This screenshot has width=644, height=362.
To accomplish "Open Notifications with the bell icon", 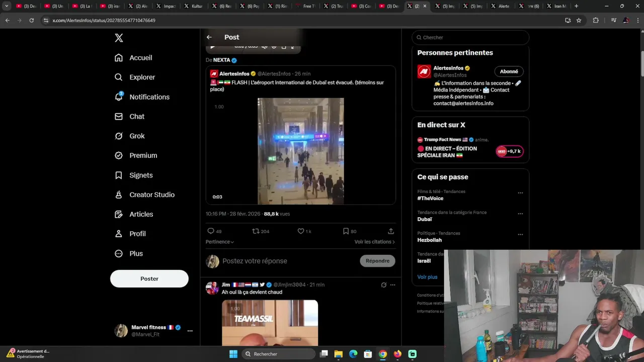I will point(142,97).
